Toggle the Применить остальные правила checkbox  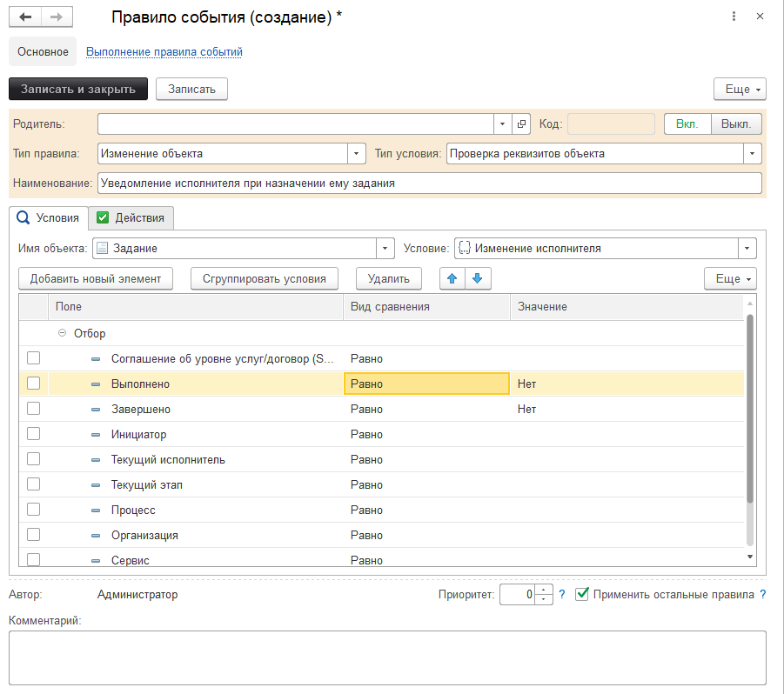pos(583,595)
